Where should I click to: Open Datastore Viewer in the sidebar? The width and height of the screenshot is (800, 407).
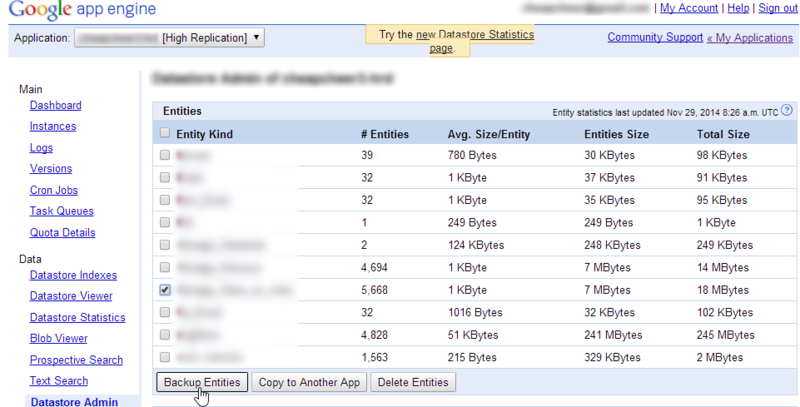(71, 296)
